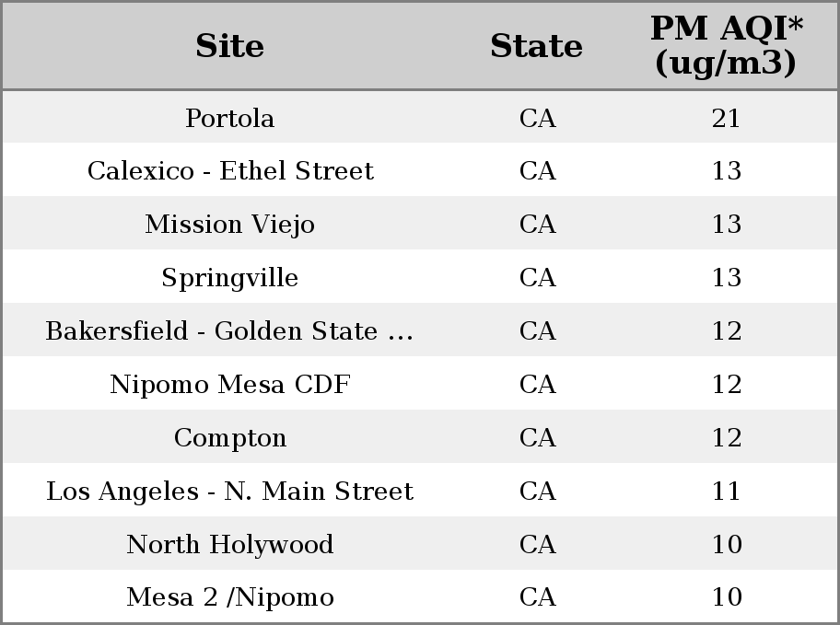Select the Springville site name

coord(230,278)
